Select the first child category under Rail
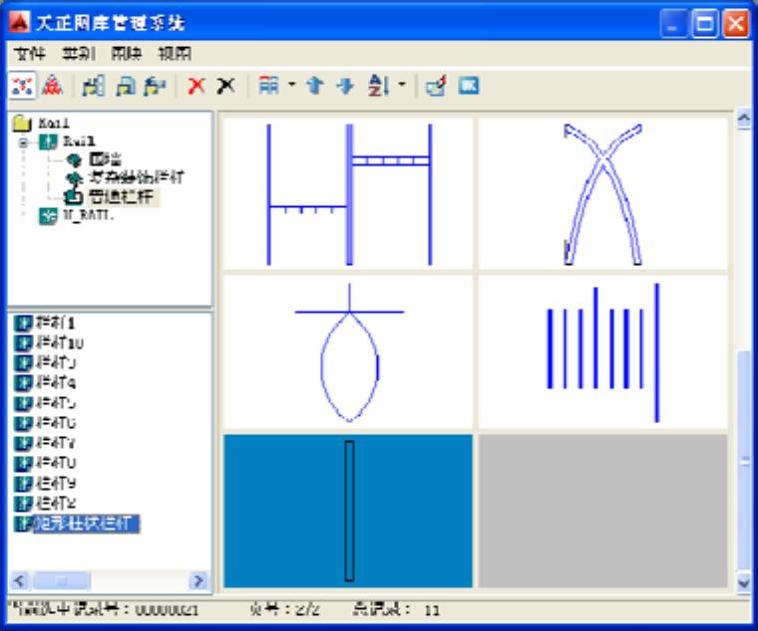The image size is (758, 631). pos(104,159)
